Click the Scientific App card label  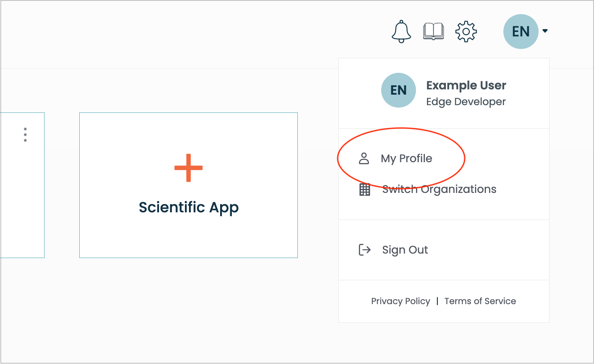[x=189, y=207]
